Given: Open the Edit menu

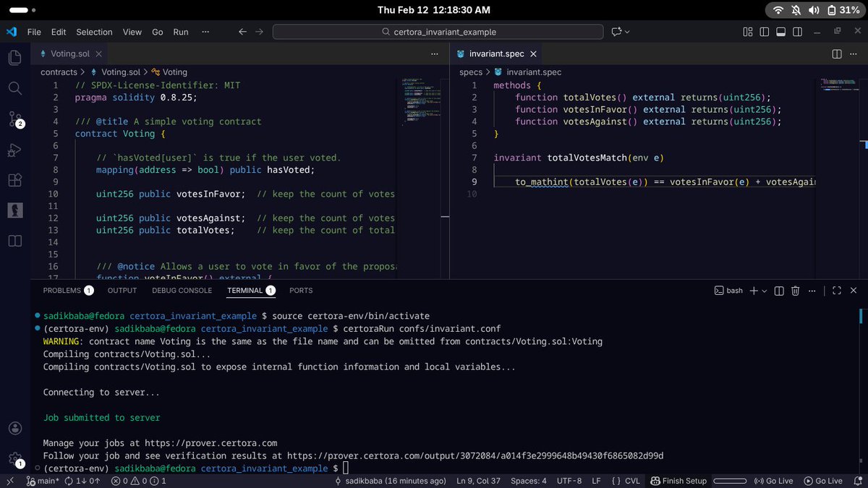Looking at the screenshot, I should pyautogui.click(x=59, y=32).
